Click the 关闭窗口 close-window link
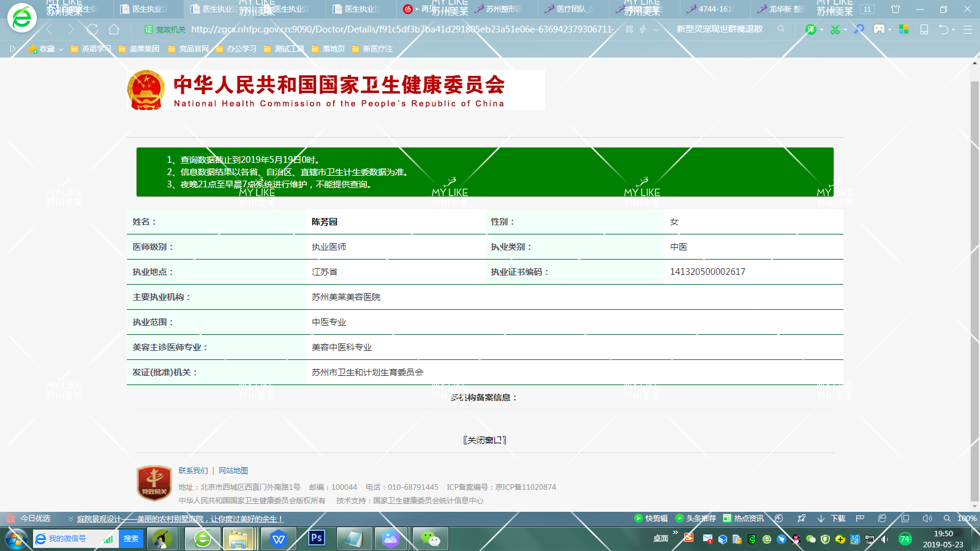 click(x=484, y=440)
